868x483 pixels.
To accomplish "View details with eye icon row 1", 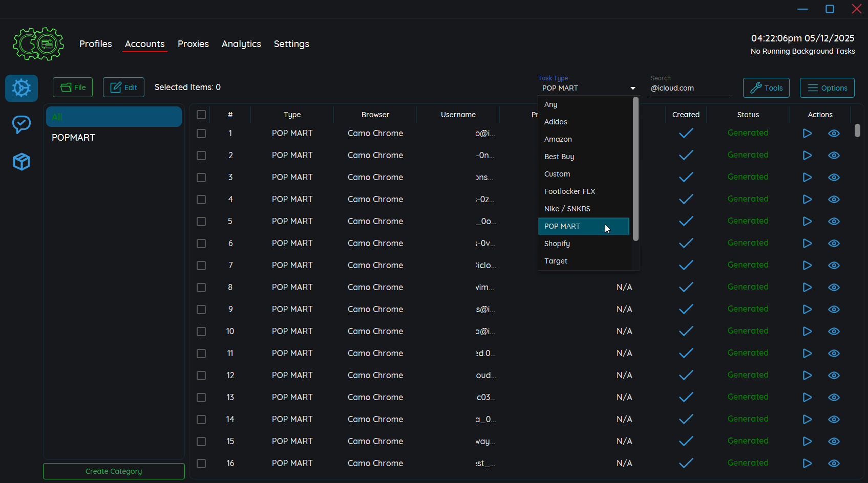I will click(834, 134).
